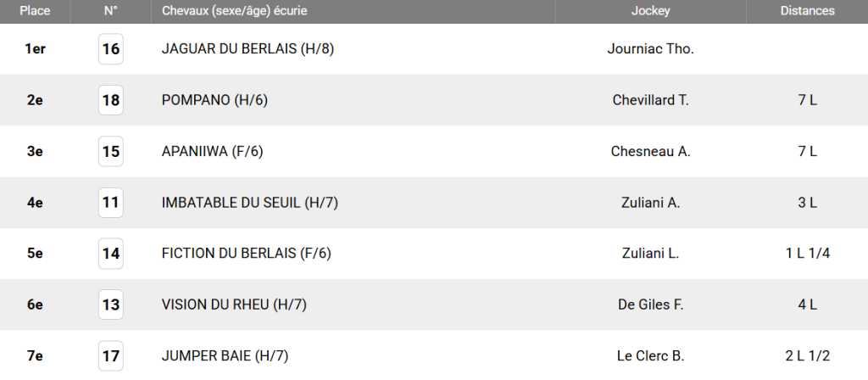Click number badge 18 for Pompano
The image size is (868, 380).
point(111,100)
